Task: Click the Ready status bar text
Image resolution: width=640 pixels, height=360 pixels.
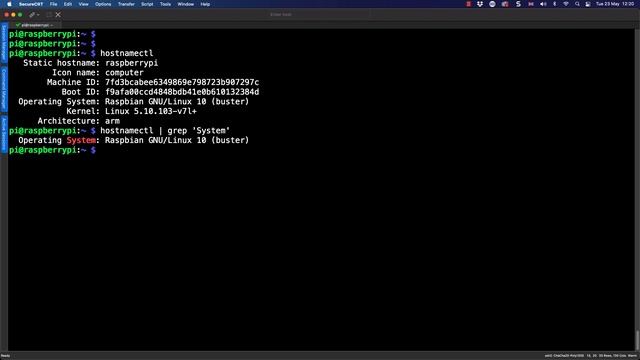Action: (5, 356)
